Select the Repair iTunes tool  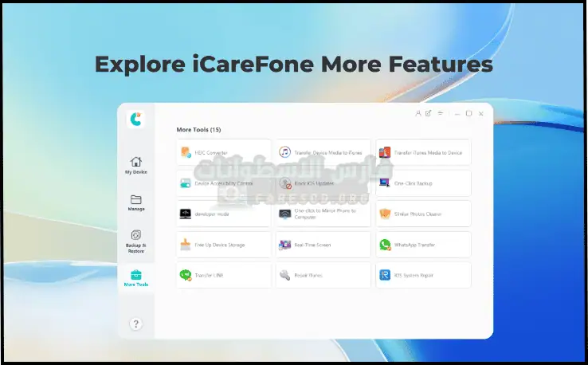pyautogui.click(x=323, y=275)
